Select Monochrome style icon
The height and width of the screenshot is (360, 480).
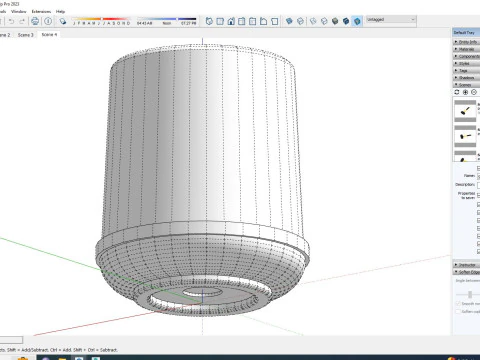[357, 21]
